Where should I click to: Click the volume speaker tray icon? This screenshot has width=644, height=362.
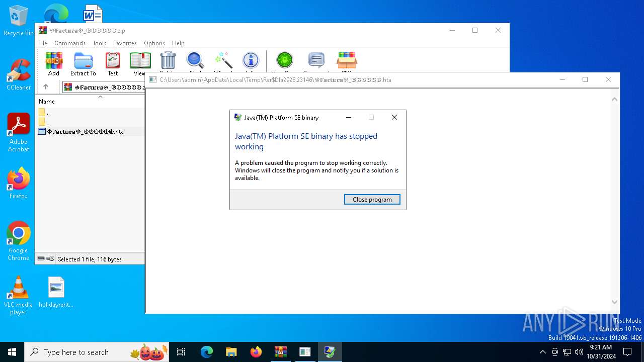tap(579, 352)
